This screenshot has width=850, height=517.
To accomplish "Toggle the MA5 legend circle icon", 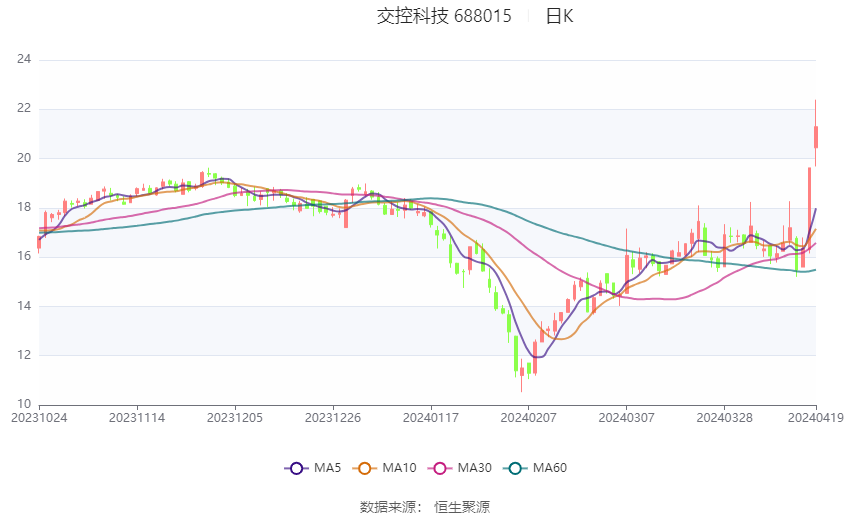I will click(297, 468).
